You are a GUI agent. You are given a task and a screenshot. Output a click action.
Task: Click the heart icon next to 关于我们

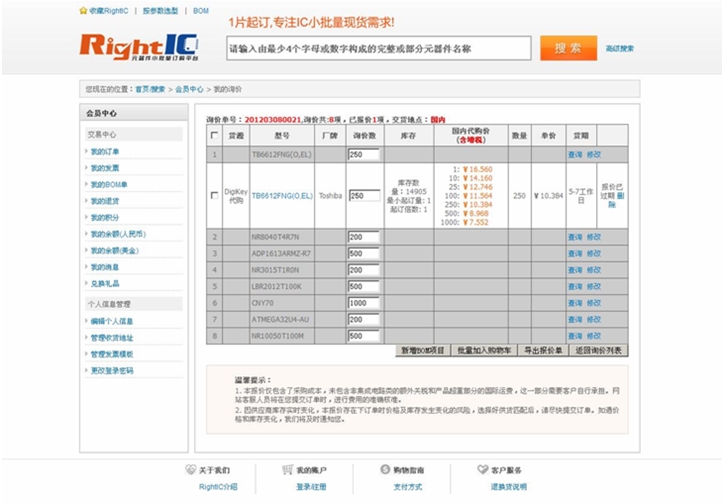pos(191,469)
